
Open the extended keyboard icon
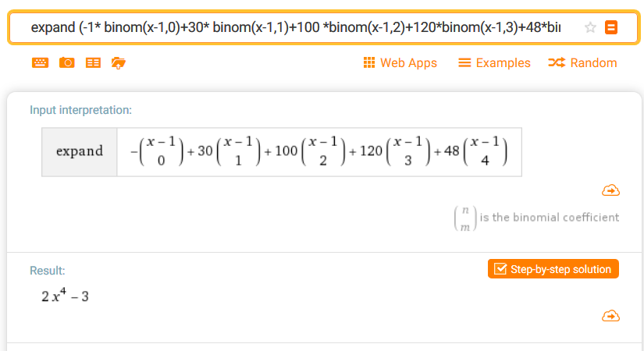click(41, 63)
